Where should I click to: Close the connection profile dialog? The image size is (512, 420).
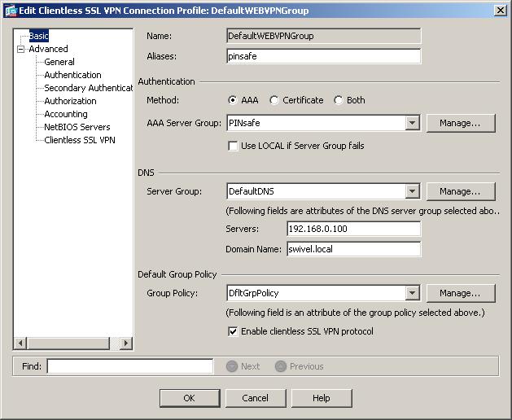[501, 11]
